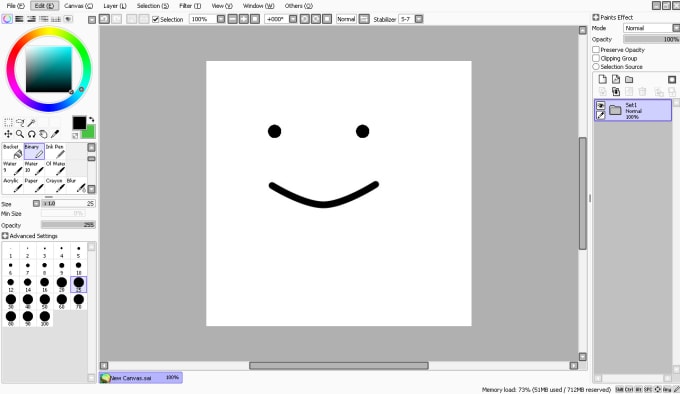Create a new linework layer
Image resolution: width=680 pixels, height=394 pixels.
(616, 79)
